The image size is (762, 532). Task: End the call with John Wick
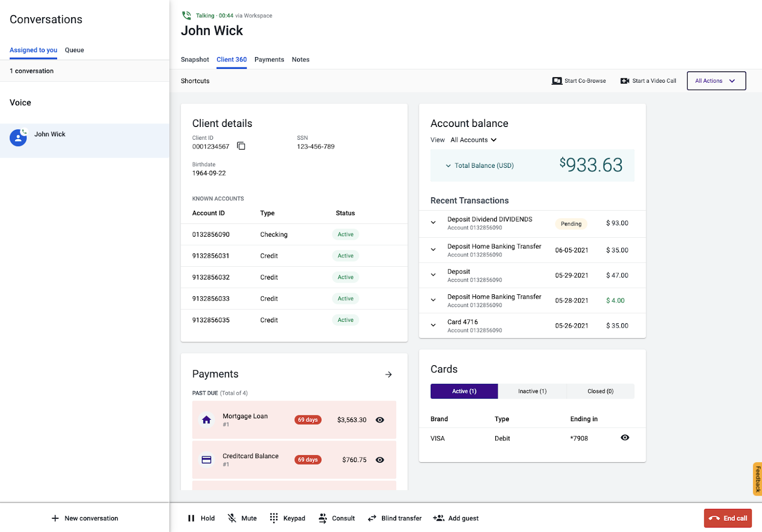coord(728,518)
